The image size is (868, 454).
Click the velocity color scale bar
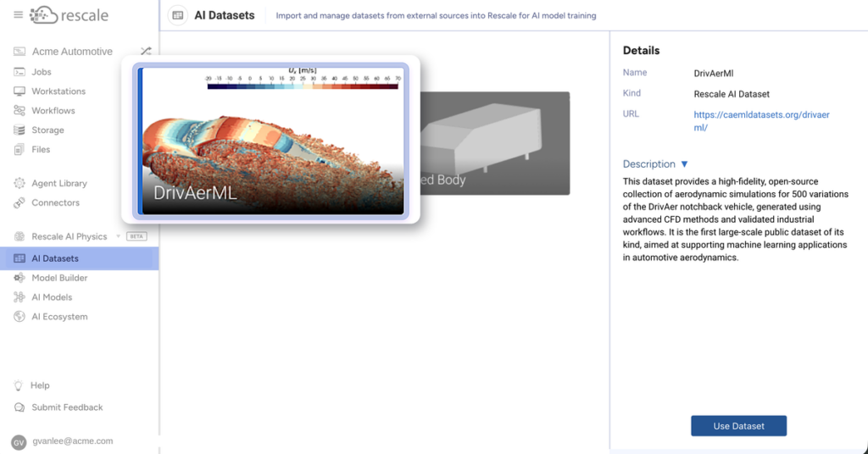tap(303, 86)
